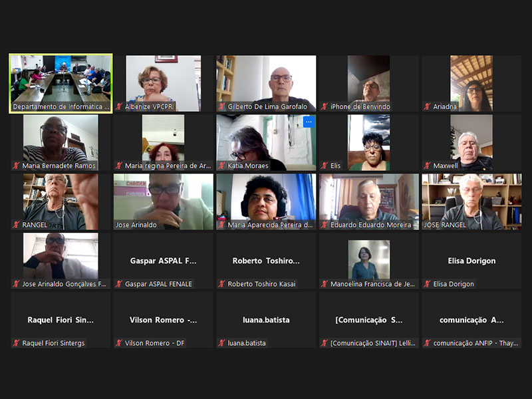Click muted mic icon beside Ariadna
This screenshot has width=532, height=399.
pos(427,106)
